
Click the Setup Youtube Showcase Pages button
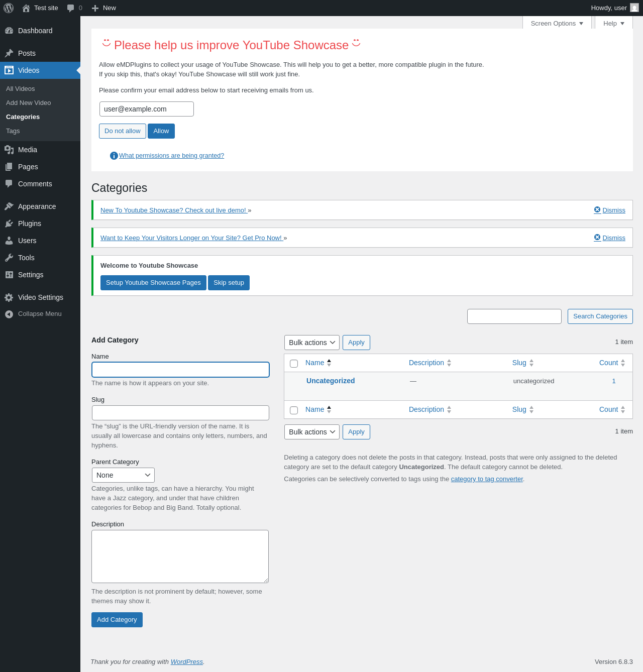coord(153,283)
